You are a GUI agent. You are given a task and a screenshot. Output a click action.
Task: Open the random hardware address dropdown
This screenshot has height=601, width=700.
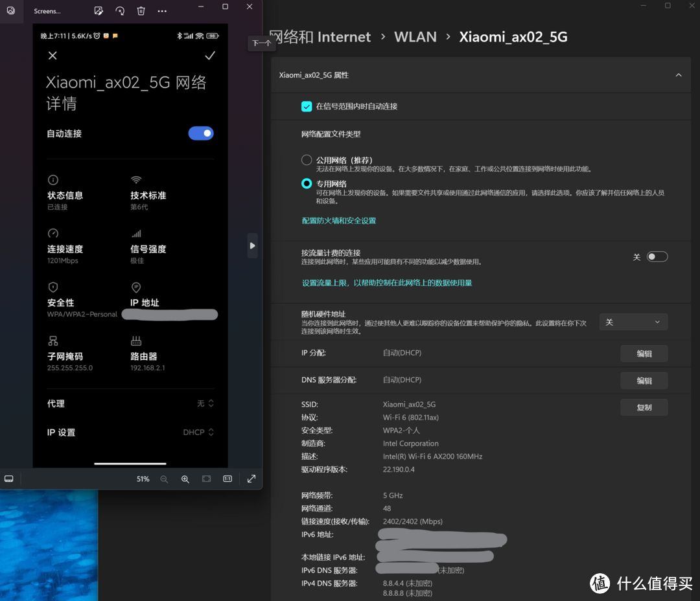point(633,322)
